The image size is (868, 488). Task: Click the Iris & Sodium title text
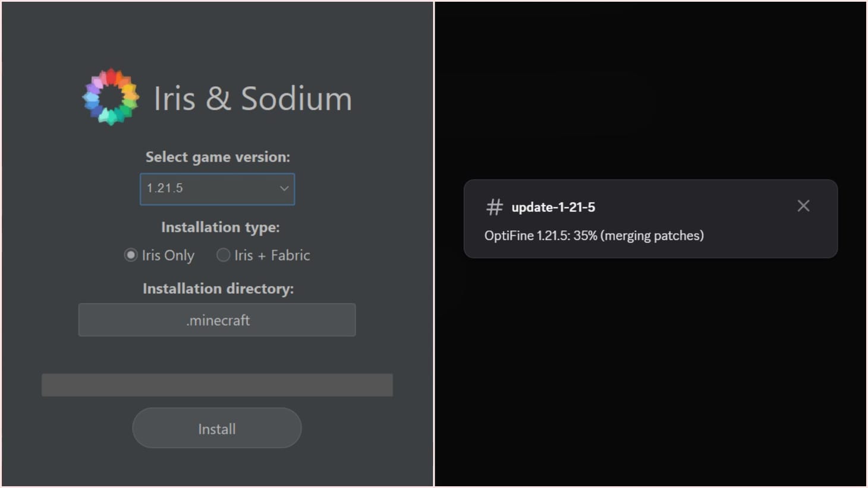click(x=253, y=98)
